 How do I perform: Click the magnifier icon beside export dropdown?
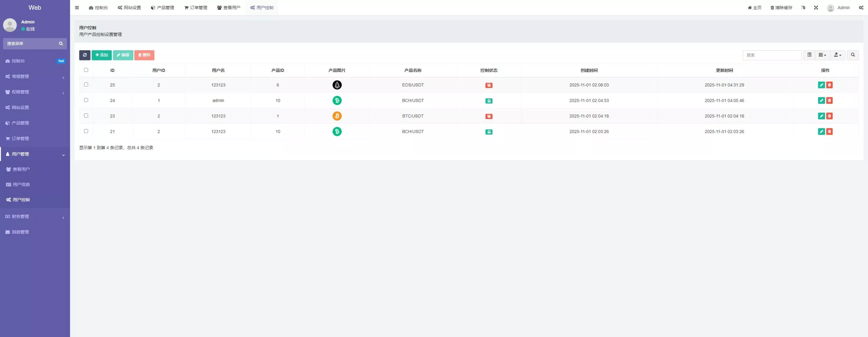853,55
